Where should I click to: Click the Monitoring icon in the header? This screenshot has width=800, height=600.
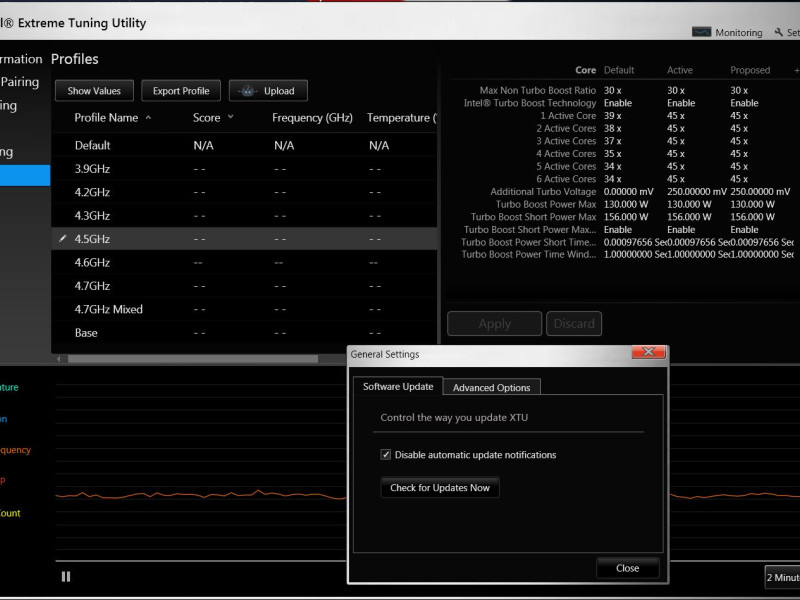pos(701,32)
